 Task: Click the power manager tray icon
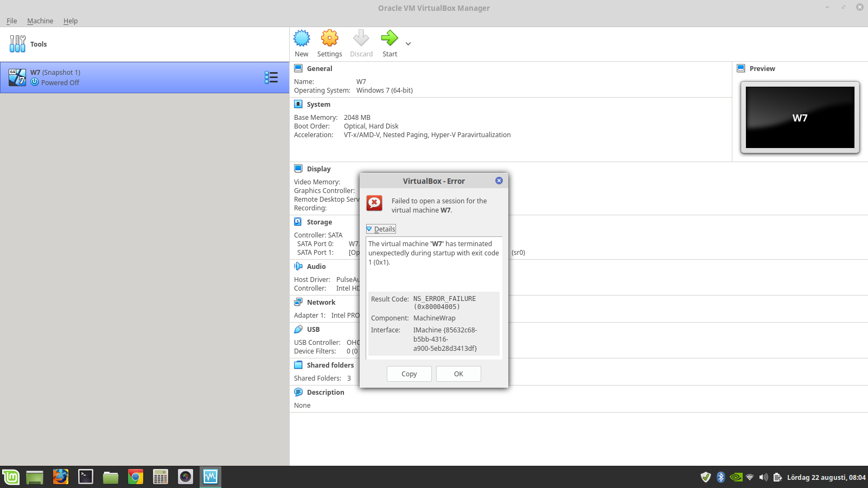point(777,477)
